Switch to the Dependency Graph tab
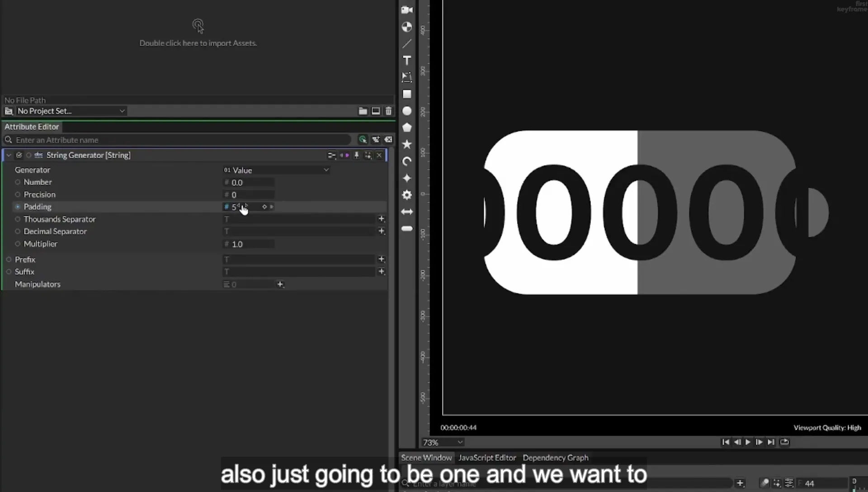This screenshot has height=492, width=868. [556, 458]
